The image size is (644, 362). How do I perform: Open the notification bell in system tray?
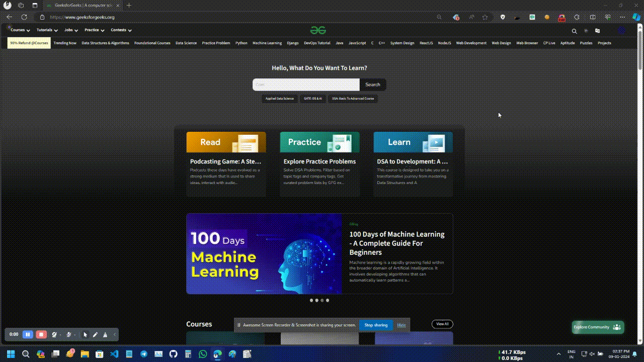pos(635,354)
